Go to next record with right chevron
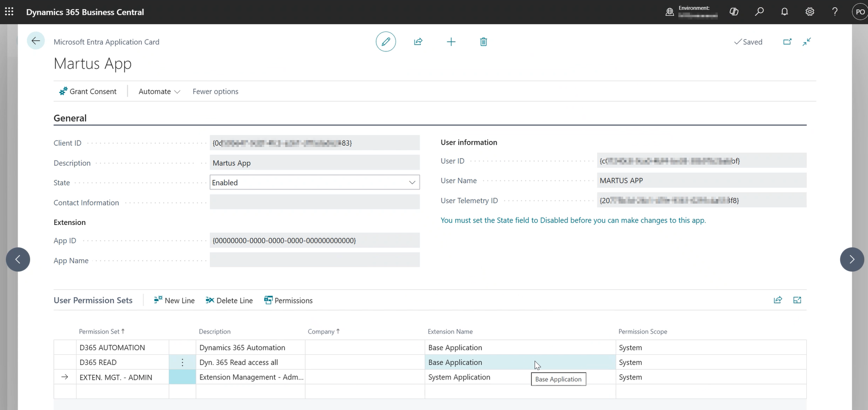 point(852,259)
